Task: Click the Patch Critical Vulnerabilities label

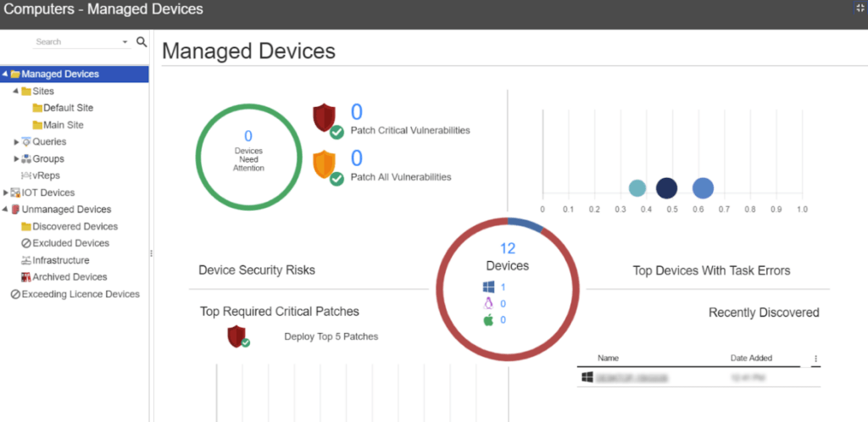Action: (410, 130)
